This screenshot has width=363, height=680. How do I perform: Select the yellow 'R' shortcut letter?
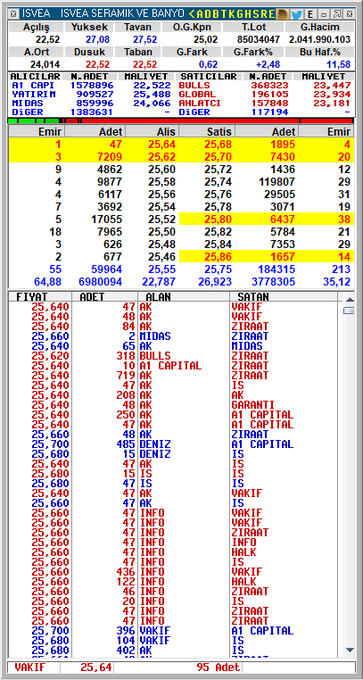pos(265,14)
